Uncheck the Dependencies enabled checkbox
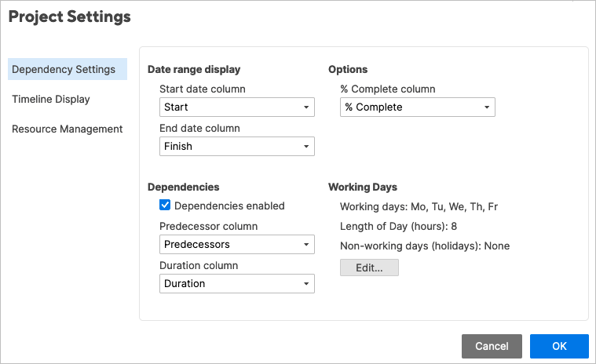The height and width of the screenshot is (364, 596). pyautogui.click(x=165, y=206)
